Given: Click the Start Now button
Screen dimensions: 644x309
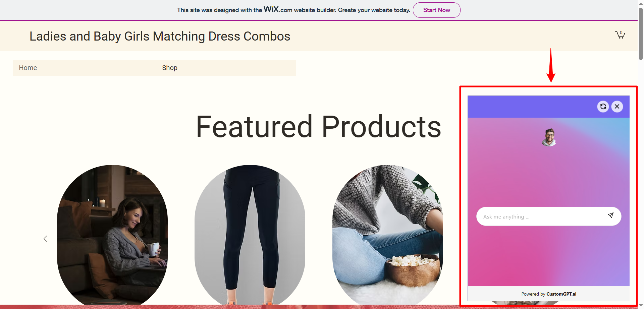Looking at the screenshot, I should point(436,10).
